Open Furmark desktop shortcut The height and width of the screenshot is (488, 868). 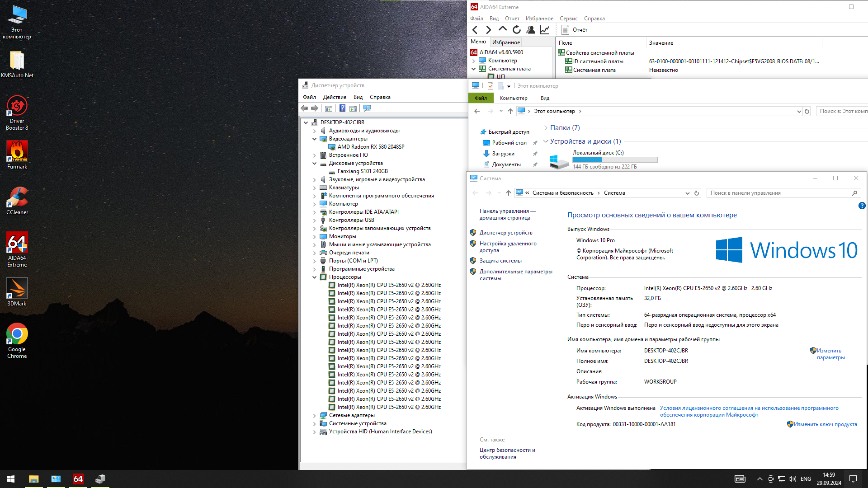pyautogui.click(x=17, y=155)
